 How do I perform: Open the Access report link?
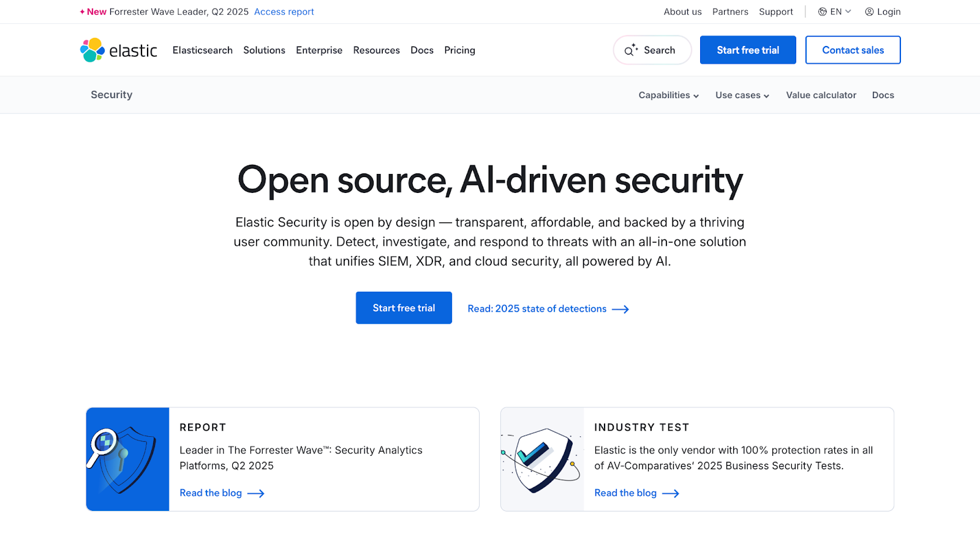(284, 12)
